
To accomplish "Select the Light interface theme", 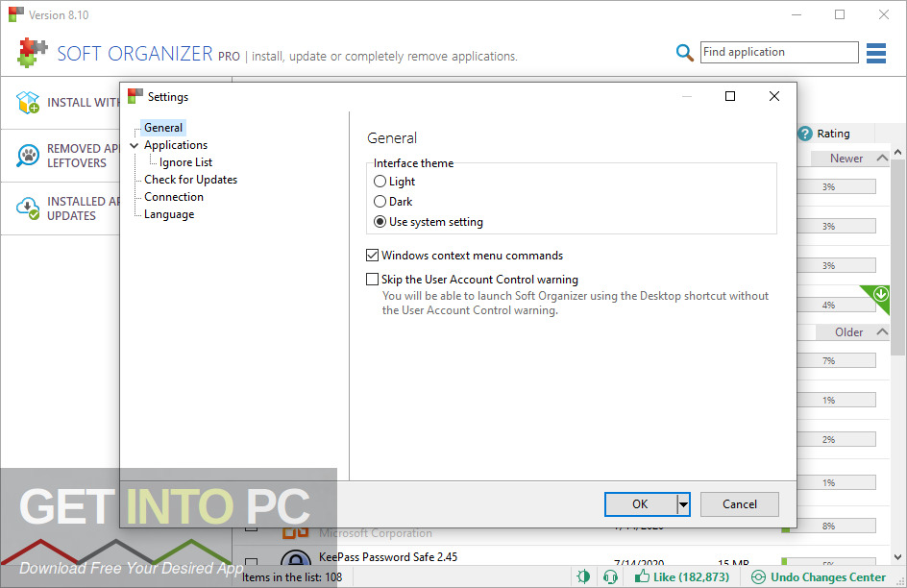I will [x=380, y=182].
